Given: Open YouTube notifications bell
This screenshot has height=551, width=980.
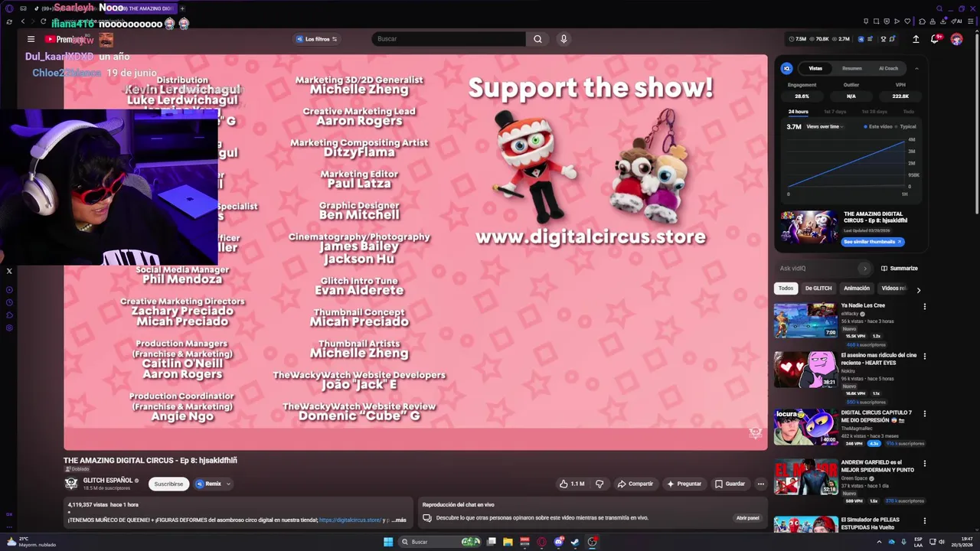Looking at the screenshot, I should 935,39.
